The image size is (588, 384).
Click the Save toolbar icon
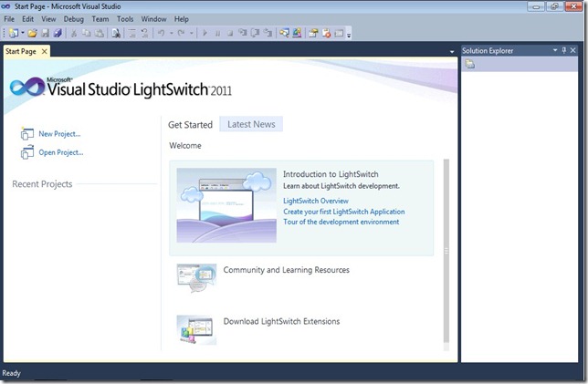[44, 33]
